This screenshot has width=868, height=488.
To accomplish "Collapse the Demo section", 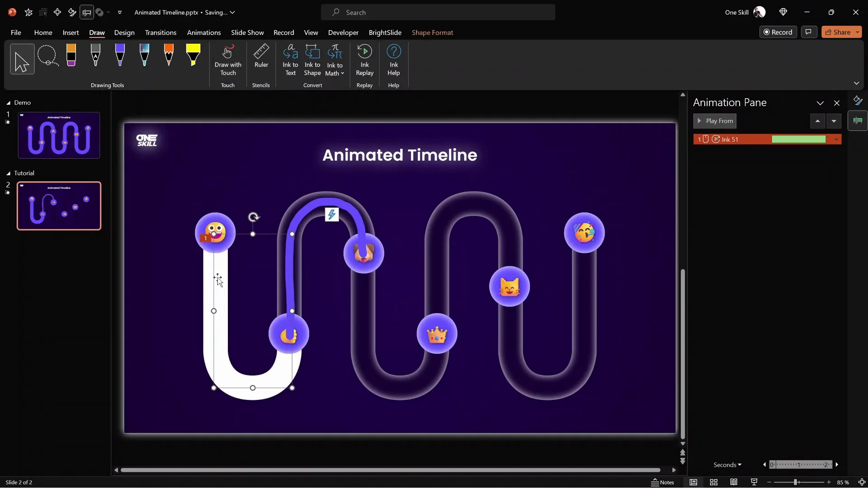I will [8, 103].
